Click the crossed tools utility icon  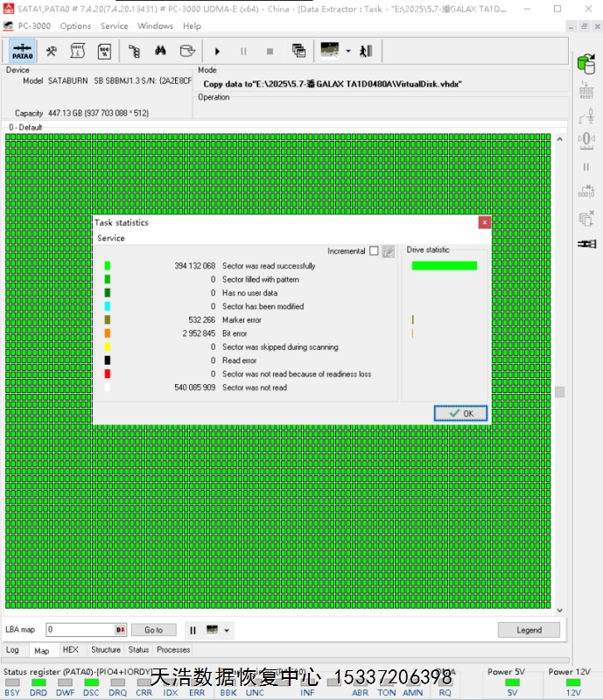pyautogui.click(x=52, y=51)
